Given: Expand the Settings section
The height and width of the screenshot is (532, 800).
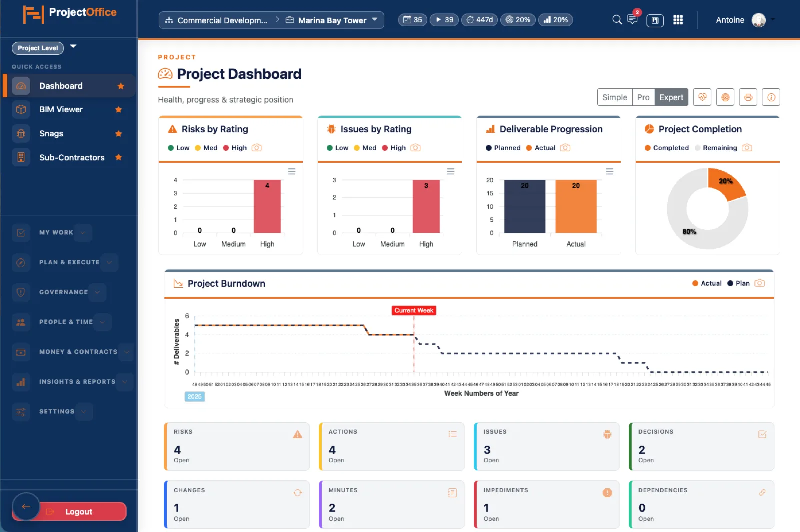Looking at the screenshot, I should pyautogui.click(x=84, y=411).
